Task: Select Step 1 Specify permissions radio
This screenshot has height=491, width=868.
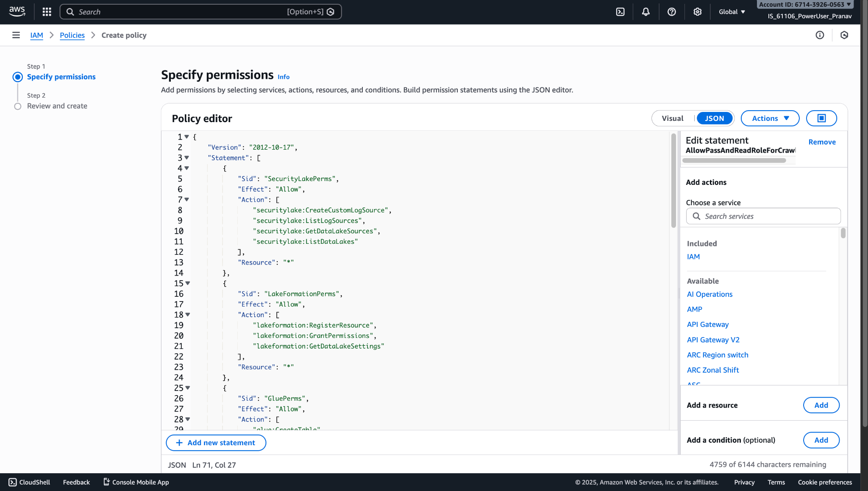Action: [18, 77]
